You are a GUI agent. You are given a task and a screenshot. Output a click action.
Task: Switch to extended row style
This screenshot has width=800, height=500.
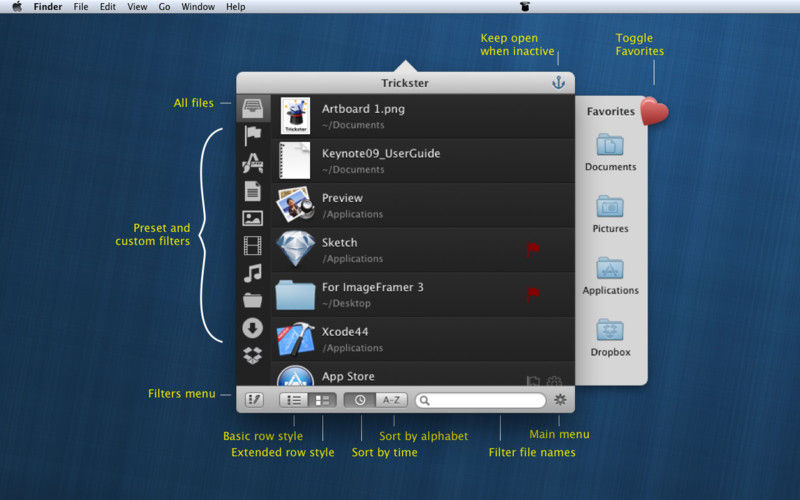tap(322, 400)
